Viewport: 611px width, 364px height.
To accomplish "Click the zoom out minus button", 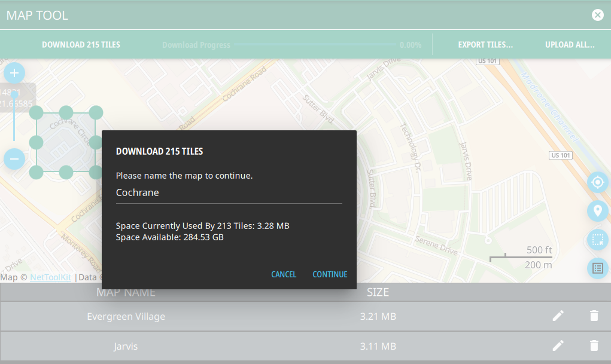I will click(x=14, y=159).
